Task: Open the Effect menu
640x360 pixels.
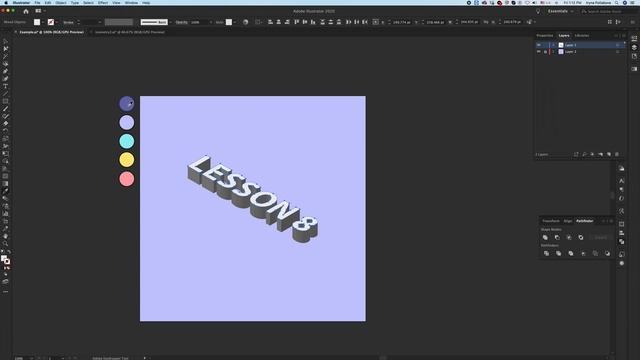Action: [103, 2]
